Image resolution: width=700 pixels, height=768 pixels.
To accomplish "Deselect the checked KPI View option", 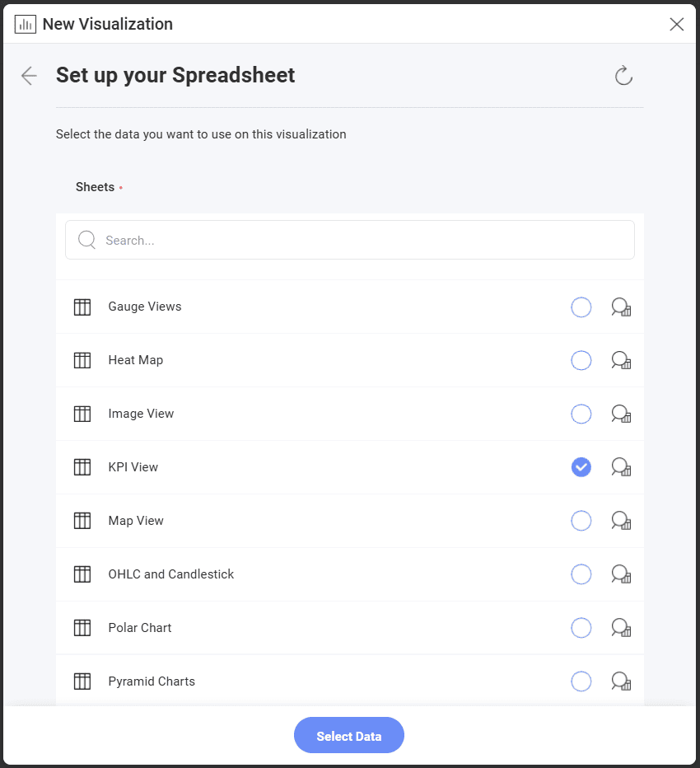I will pyautogui.click(x=581, y=467).
